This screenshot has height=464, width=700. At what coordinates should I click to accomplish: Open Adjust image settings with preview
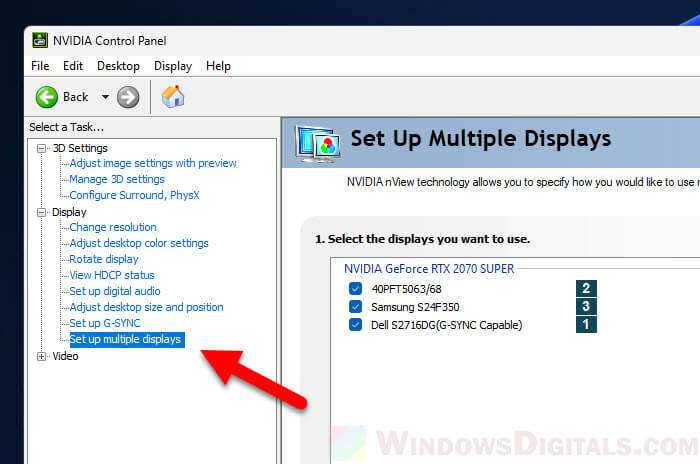tap(153, 163)
